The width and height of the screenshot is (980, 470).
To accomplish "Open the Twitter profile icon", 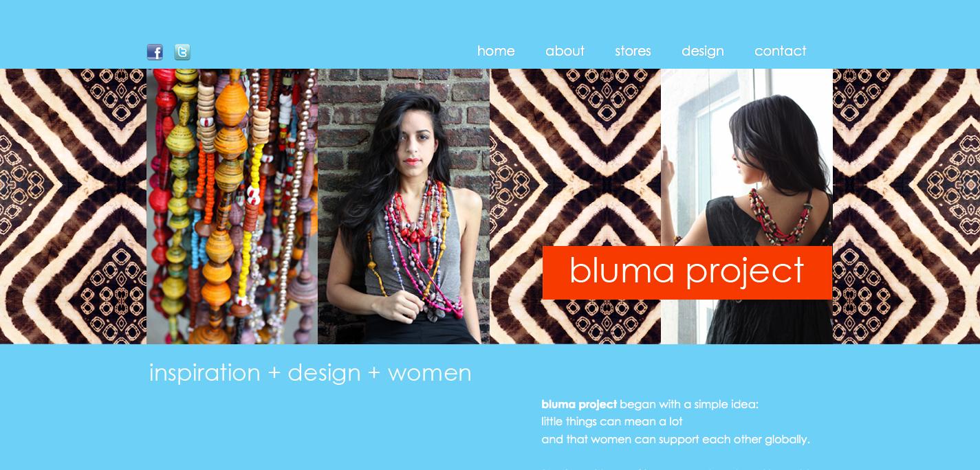I will 182,52.
